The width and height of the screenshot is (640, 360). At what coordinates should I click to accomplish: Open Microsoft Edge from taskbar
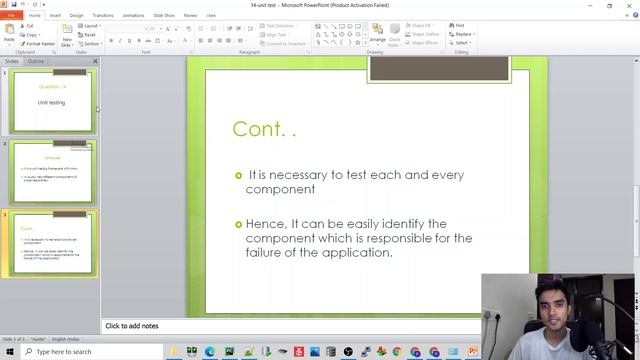pyautogui.click(x=210, y=351)
